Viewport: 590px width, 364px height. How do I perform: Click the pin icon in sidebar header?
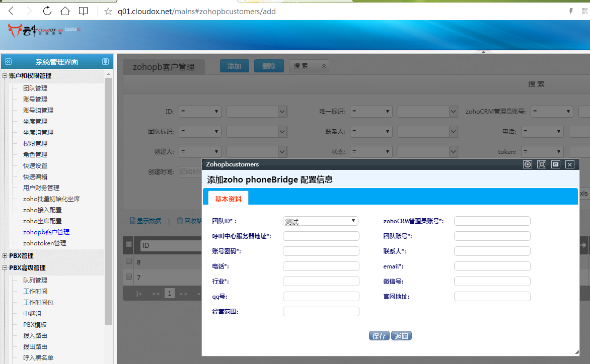105,62
